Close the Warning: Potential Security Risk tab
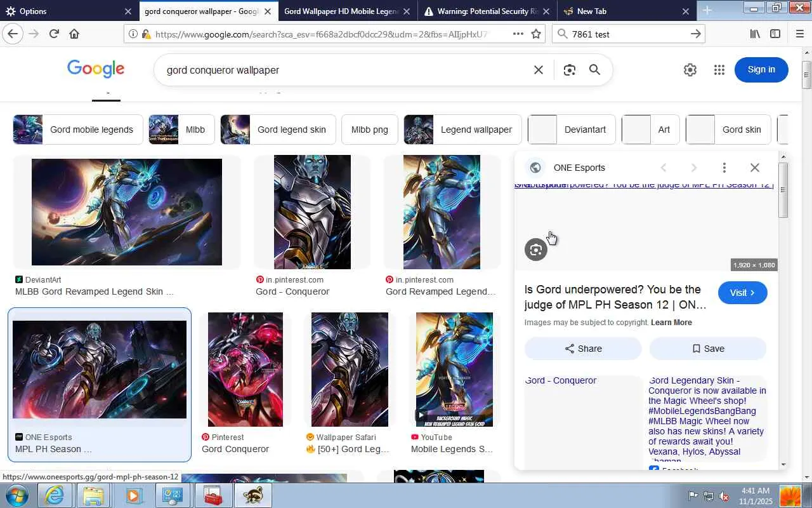 pos(546,11)
